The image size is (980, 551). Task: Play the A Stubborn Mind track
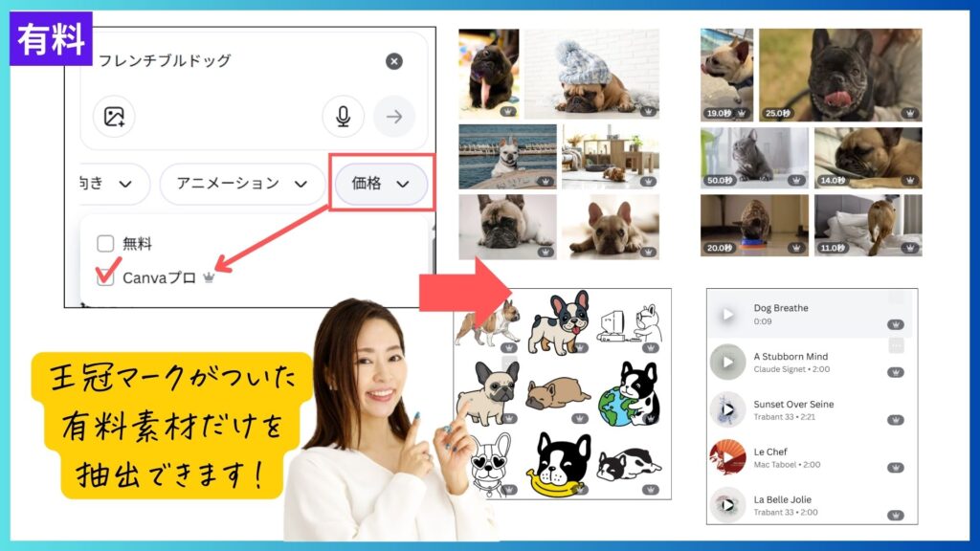pos(728,363)
